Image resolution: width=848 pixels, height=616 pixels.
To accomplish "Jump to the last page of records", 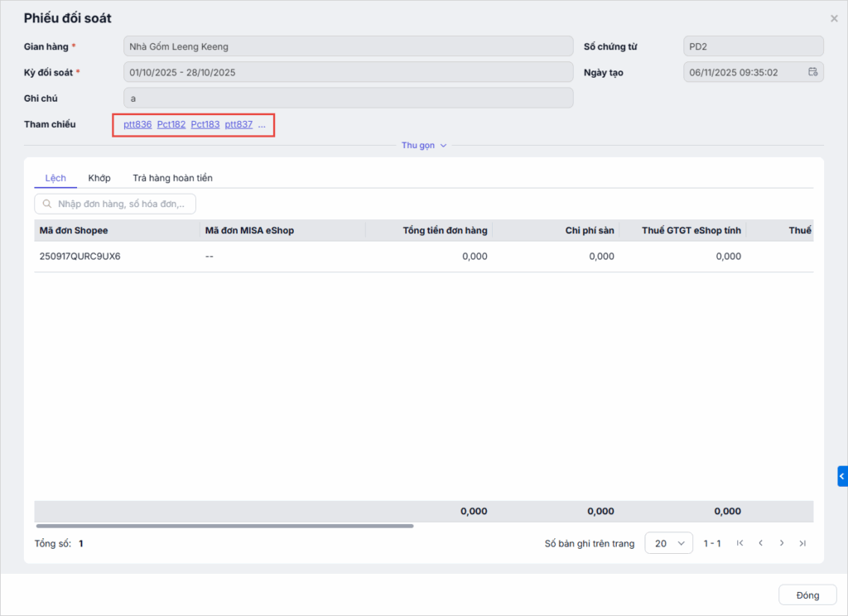I will [x=802, y=543].
